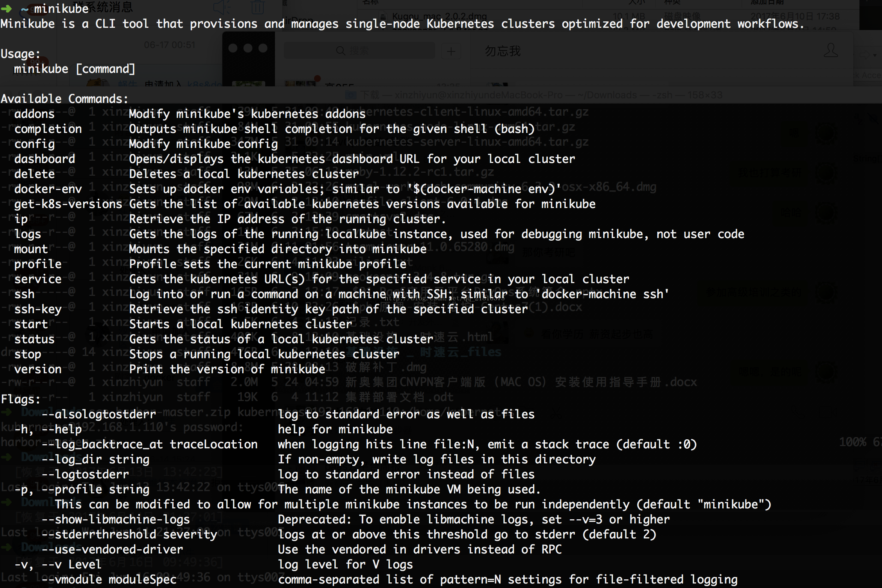Select the 'service' command name
Screen dimensions: 882x588
pyautogui.click(x=38, y=279)
